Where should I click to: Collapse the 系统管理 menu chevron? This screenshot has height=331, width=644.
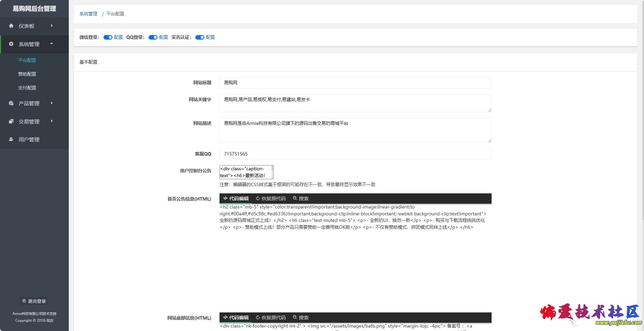[x=52, y=44]
